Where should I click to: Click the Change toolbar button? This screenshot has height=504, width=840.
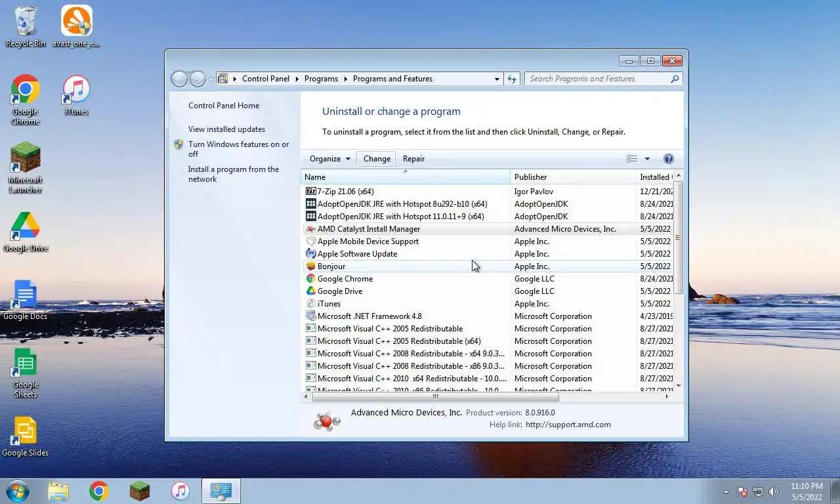pyautogui.click(x=377, y=159)
